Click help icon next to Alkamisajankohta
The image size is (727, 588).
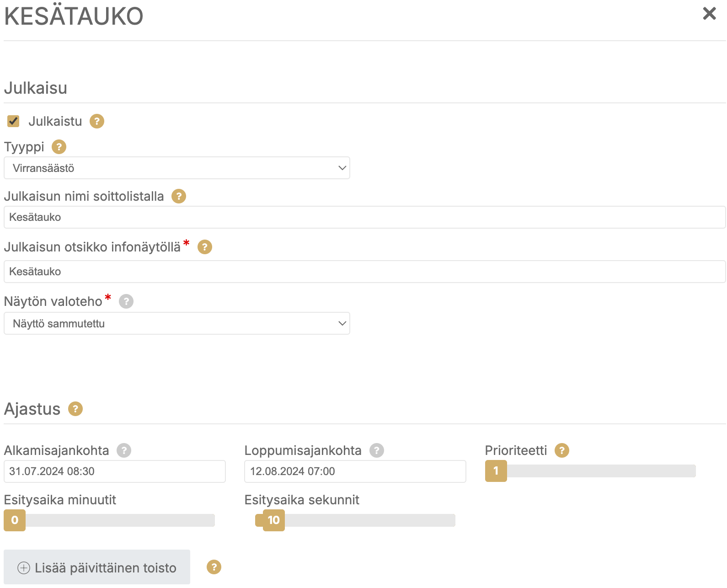124,450
